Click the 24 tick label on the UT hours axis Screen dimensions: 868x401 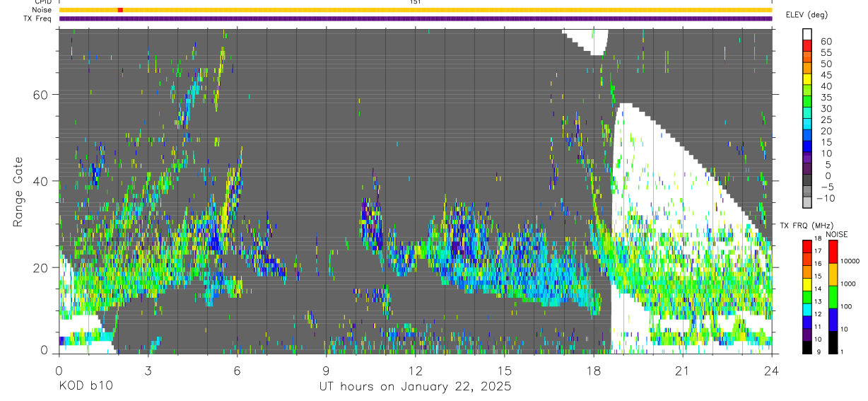(x=771, y=371)
